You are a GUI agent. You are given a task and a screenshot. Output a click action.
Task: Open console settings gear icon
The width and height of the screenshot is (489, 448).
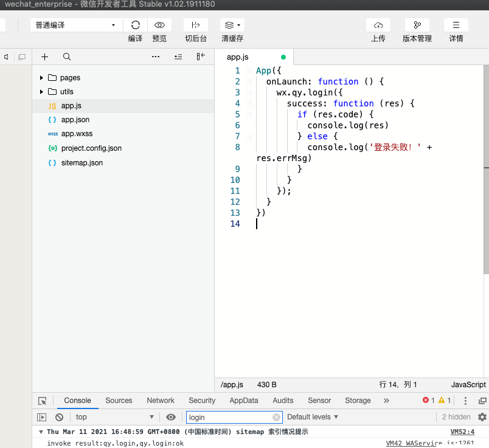click(482, 417)
